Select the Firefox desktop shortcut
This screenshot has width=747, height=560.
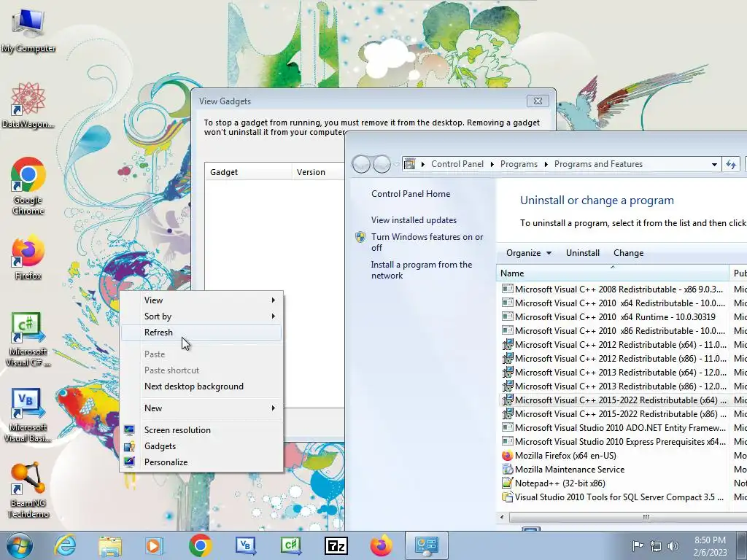click(28, 257)
